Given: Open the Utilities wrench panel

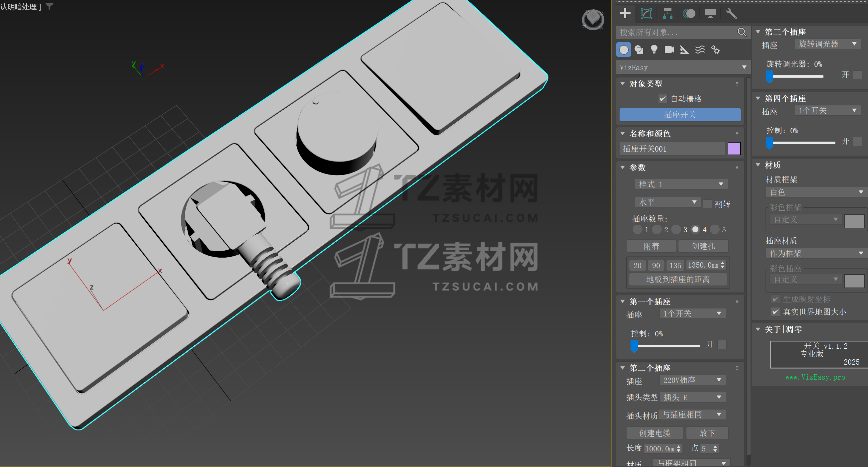Looking at the screenshot, I should 731,14.
